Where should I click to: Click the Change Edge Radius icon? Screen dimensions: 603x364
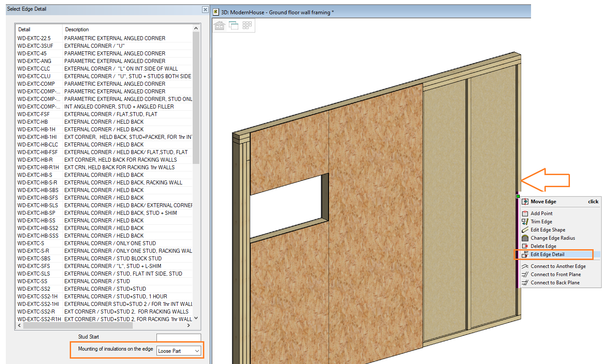[525, 238]
